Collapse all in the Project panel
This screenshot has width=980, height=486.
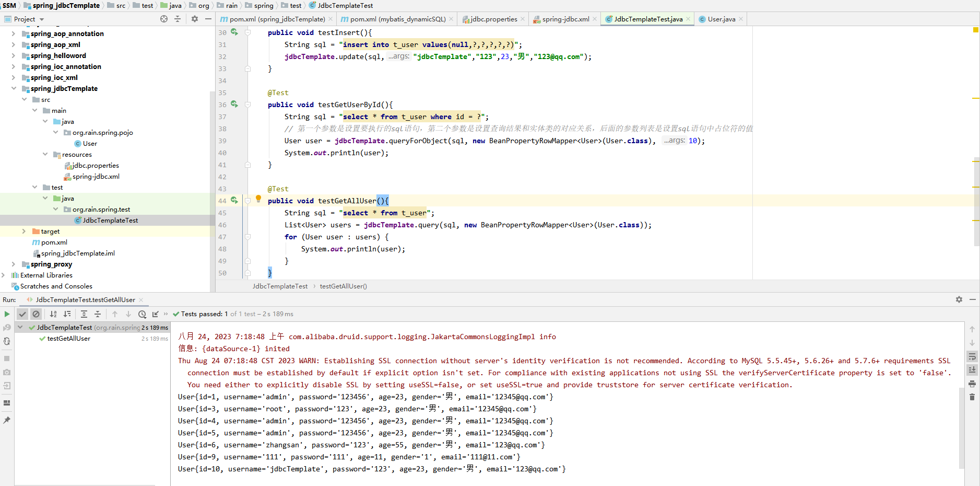coord(178,19)
